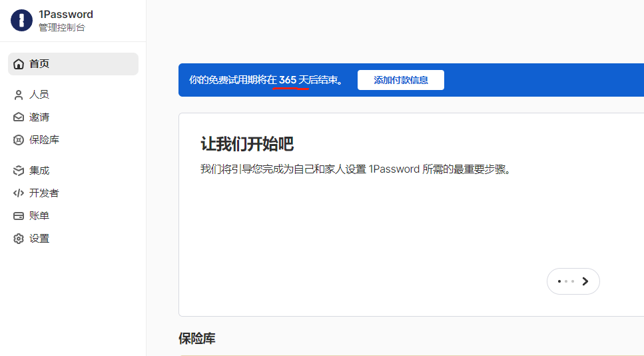Click the 1Password logo icon
The image size is (644, 356).
(x=21, y=20)
